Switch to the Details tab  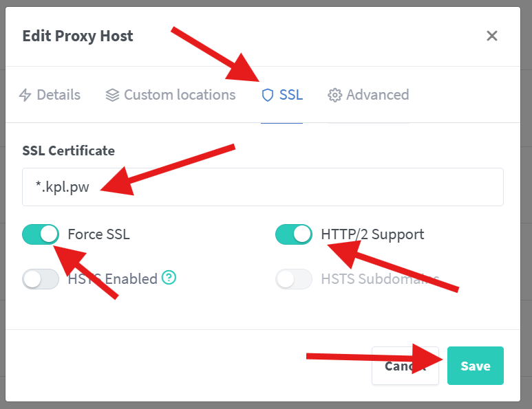pos(58,95)
